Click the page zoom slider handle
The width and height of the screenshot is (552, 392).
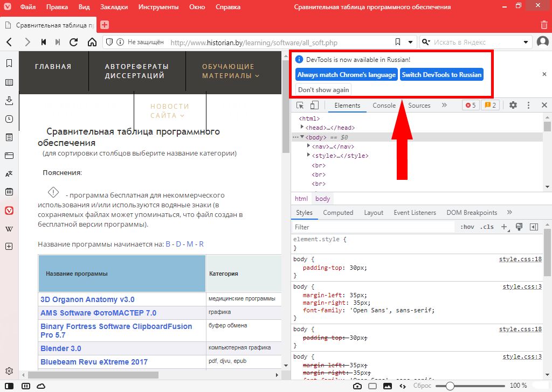tap(450, 386)
